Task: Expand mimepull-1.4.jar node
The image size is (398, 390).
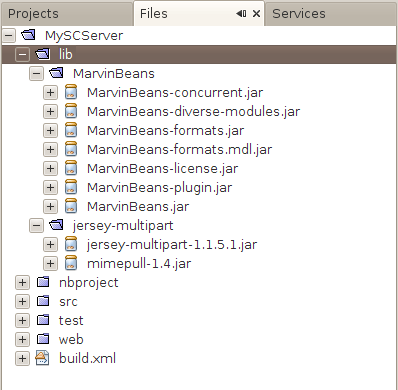Action: click(50, 264)
